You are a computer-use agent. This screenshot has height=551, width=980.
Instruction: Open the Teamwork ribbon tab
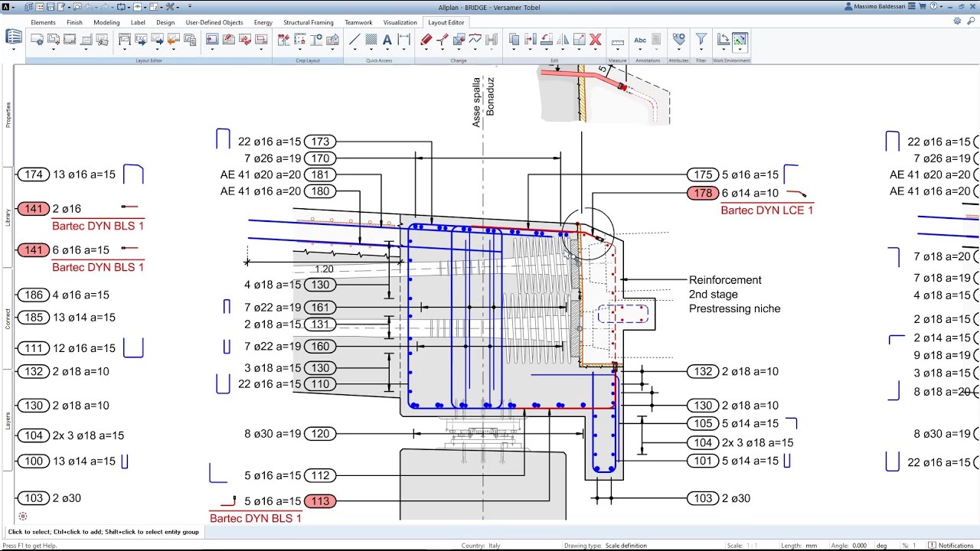pos(358,22)
